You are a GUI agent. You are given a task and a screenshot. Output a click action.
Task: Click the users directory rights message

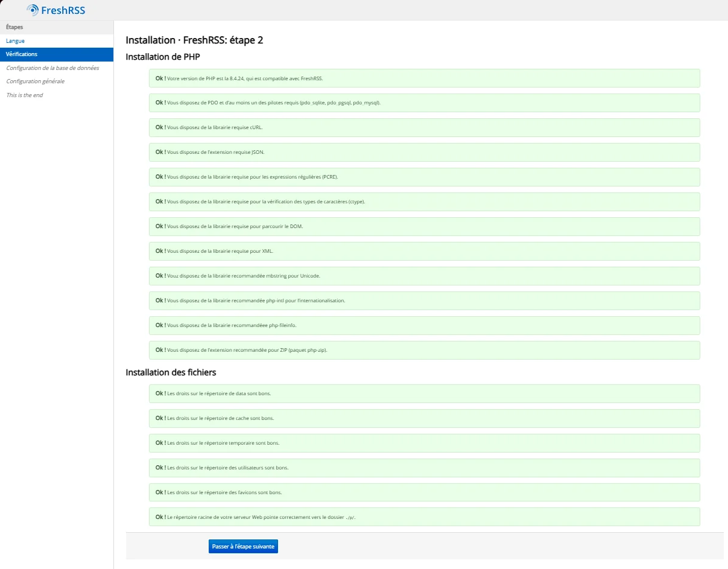[x=424, y=468]
